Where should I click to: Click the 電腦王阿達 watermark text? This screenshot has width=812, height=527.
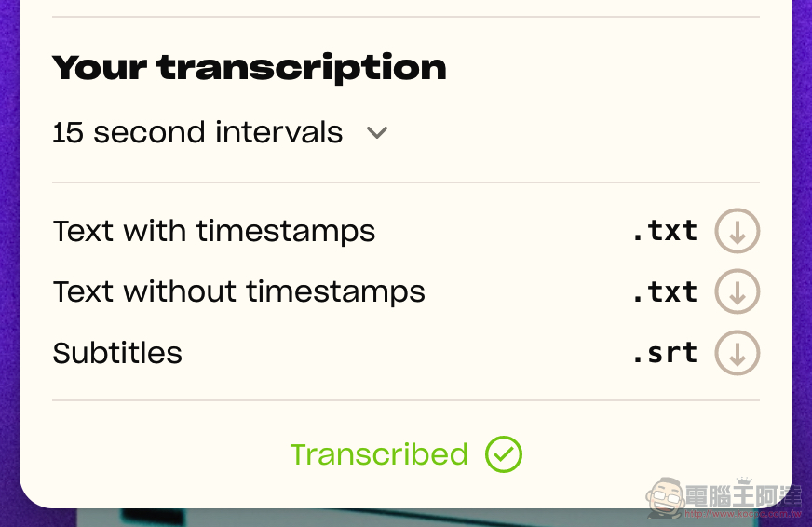[745, 495]
